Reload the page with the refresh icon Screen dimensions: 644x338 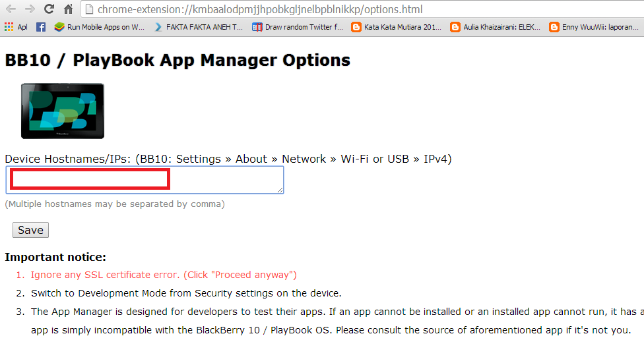tap(49, 9)
